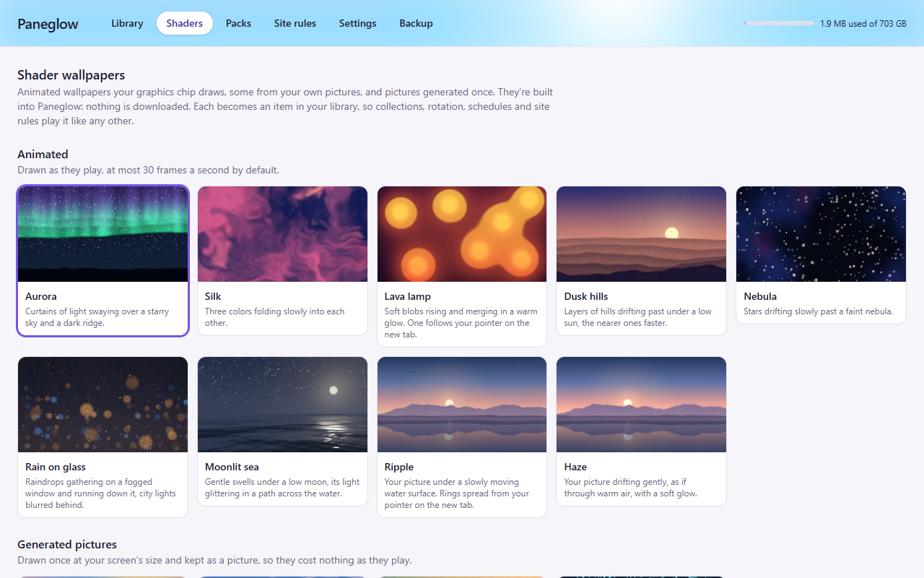Select the Dusk hills preview image
The height and width of the screenshot is (578, 924).
[x=641, y=234]
